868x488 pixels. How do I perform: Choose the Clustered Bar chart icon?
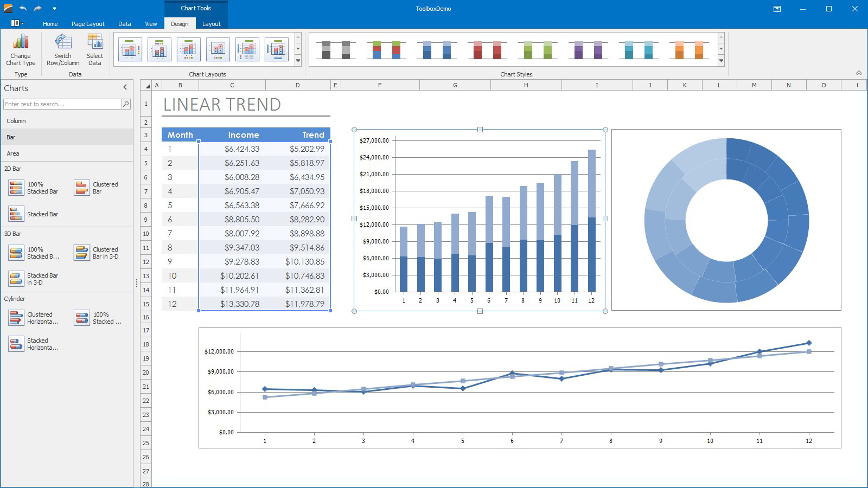coord(82,188)
